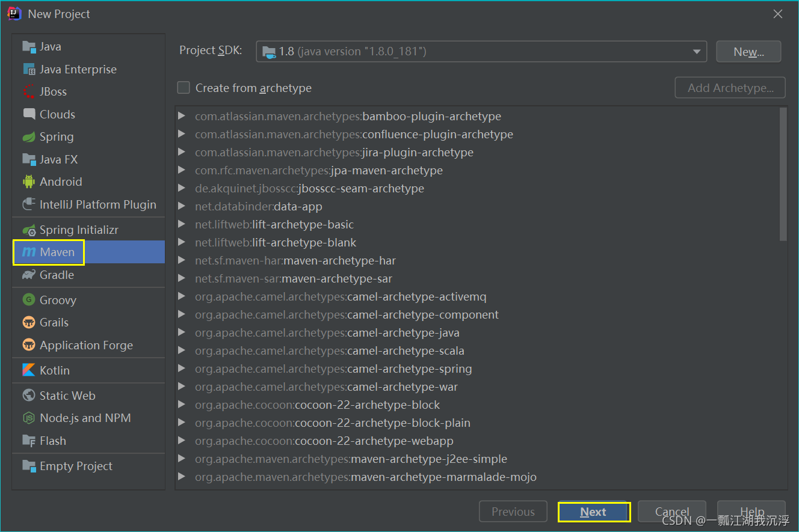Close the New Project dialog

click(x=778, y=14)
